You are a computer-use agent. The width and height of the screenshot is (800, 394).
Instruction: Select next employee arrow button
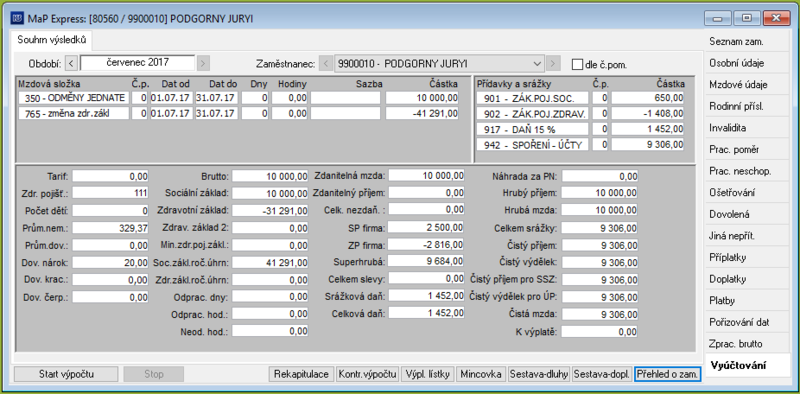[x=553, y=64]
